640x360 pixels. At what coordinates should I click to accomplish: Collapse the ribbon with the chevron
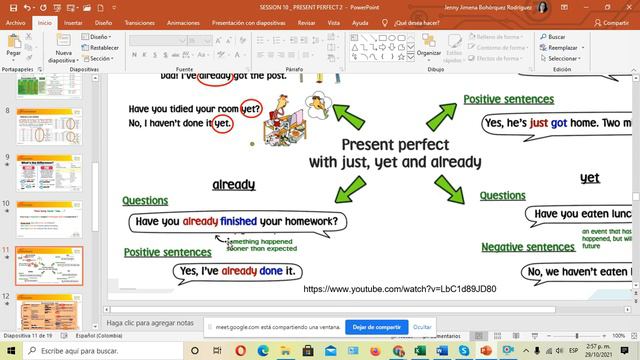tap(634, 69)
